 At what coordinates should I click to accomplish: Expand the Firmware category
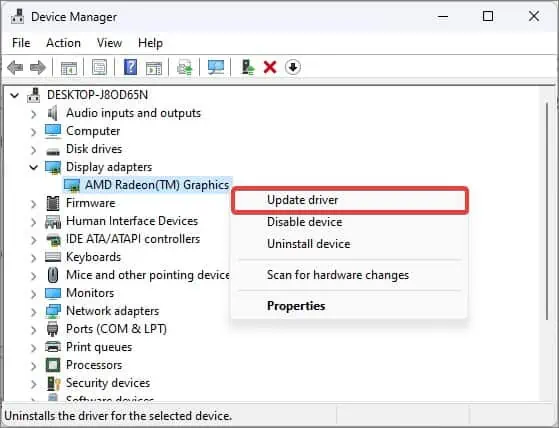(x=34, y=204)
